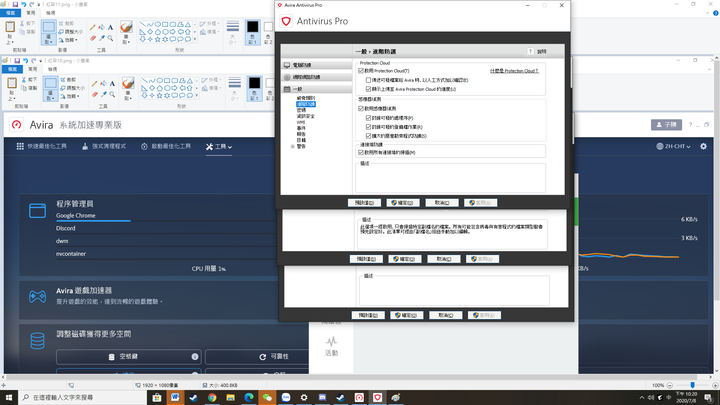Open the 檔案 tab in 紅傘11.png Paint
The height and width of the screenshot is (405, 720).
point(10,13)
